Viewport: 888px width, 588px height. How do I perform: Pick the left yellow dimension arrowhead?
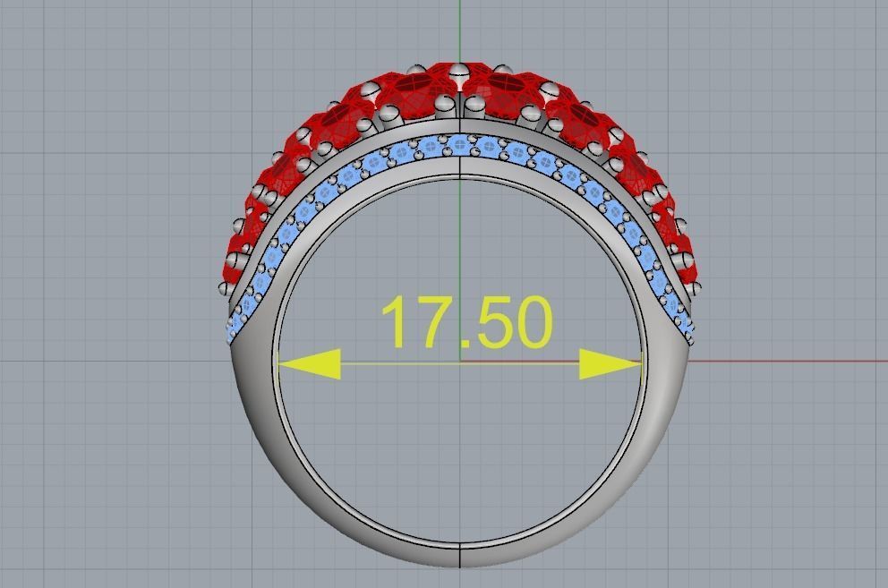pyautogui.click(x=310, y=363)
